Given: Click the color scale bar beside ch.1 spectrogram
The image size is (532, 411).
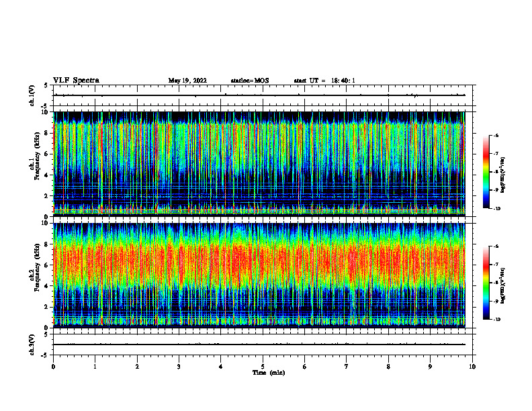Looking at the screenshot, I should click(x=486, y=172).
